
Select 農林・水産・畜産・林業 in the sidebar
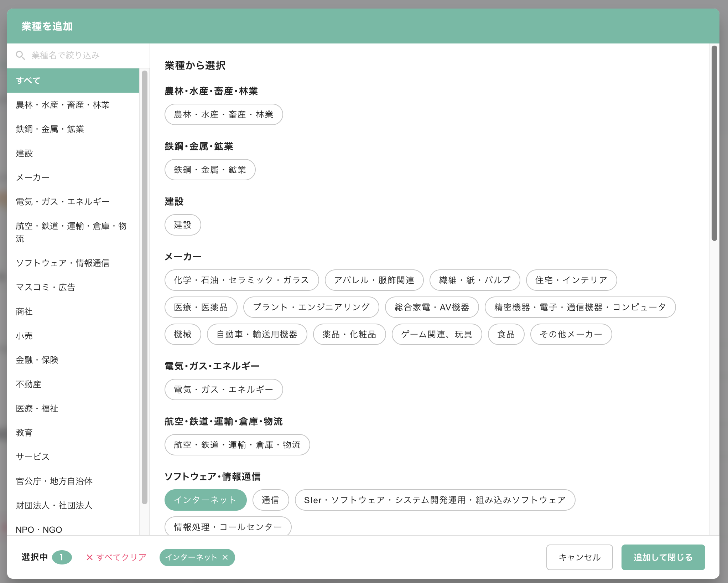(73, 105)
